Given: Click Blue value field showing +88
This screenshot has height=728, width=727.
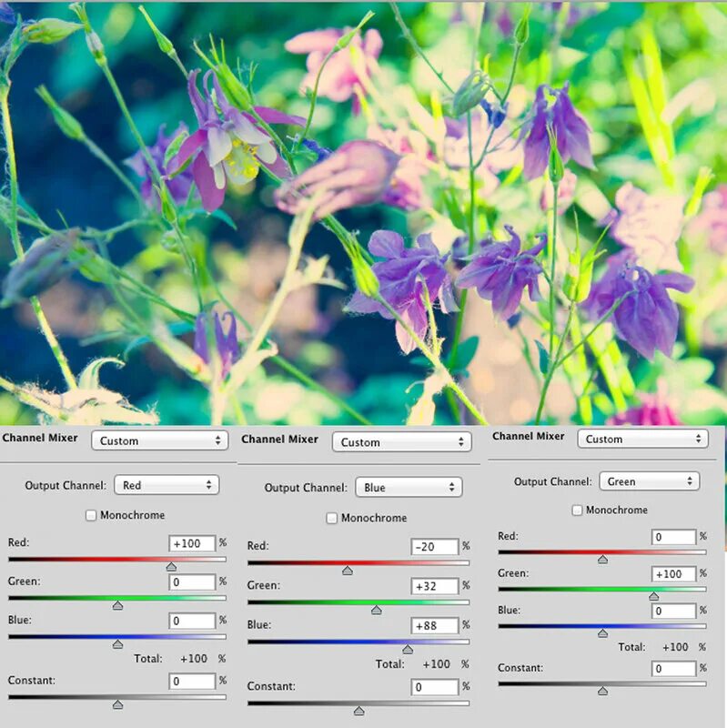Looking at the screenshot, I should [x=435, y=625].
